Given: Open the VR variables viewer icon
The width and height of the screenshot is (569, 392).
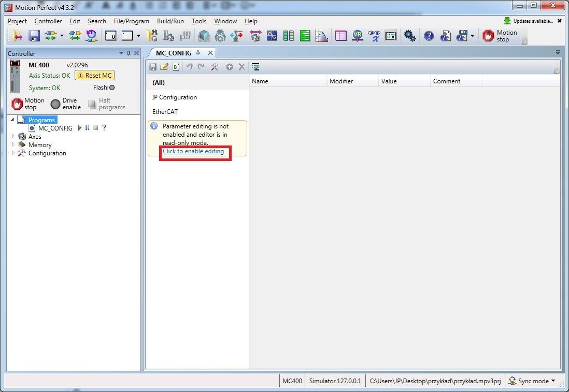Looking at the screenshot, I should click(x=358, y=36).
